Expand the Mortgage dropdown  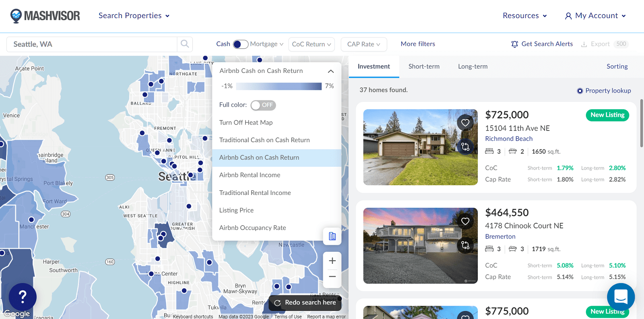(x=267, y=44)
